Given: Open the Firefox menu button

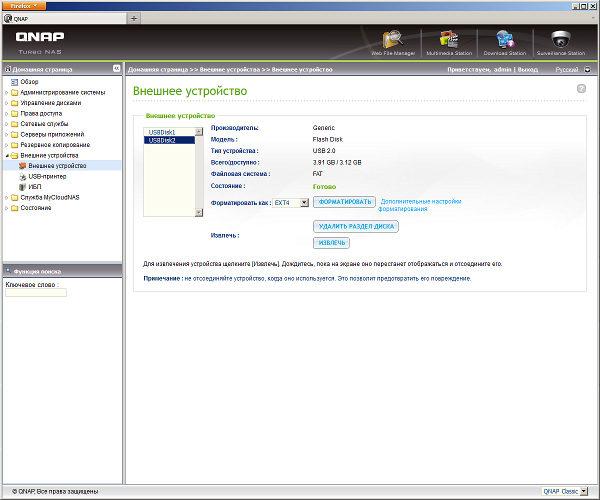Looking at the screenshot, I should [x=24, y=6].
